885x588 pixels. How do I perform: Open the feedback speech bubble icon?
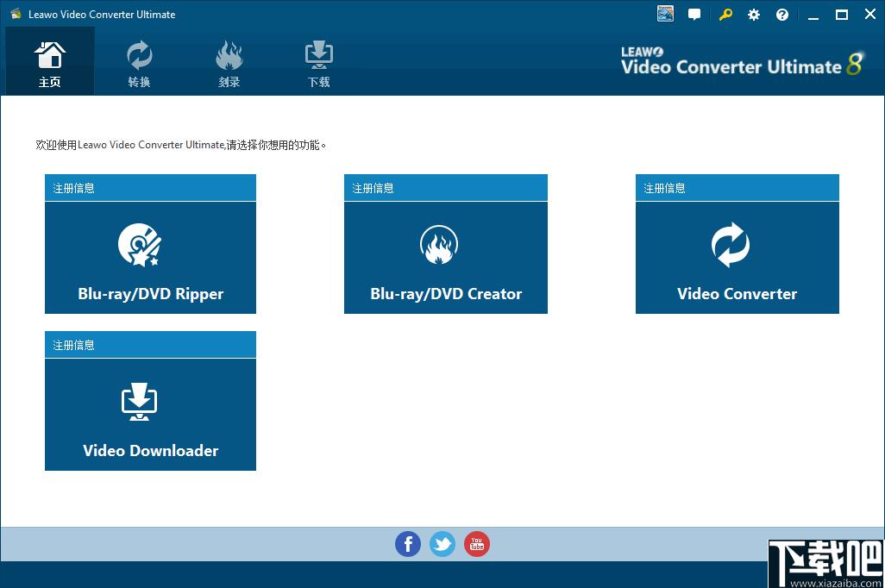click(694, 15)
